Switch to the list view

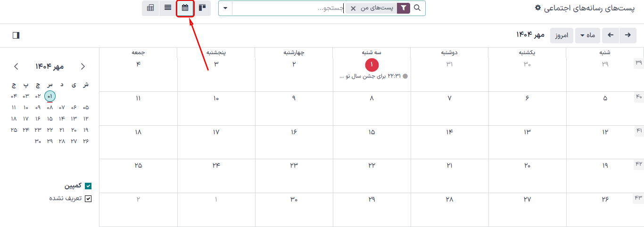click(x=168, y=8)
